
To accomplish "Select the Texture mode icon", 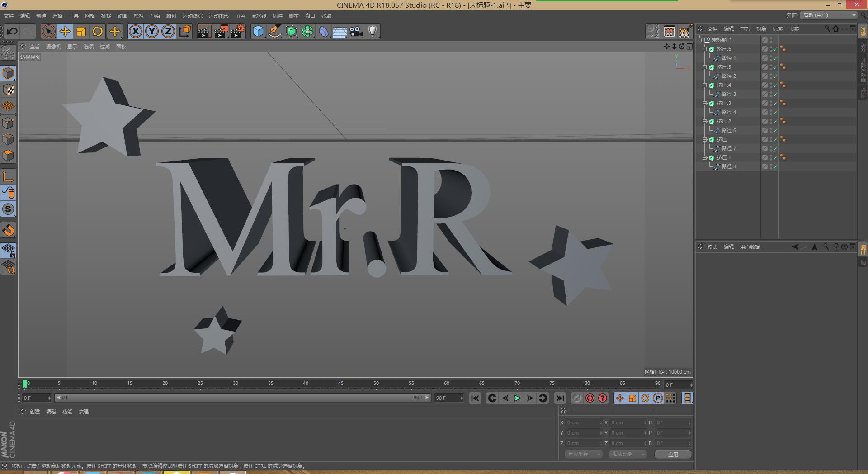I will 8,90.
